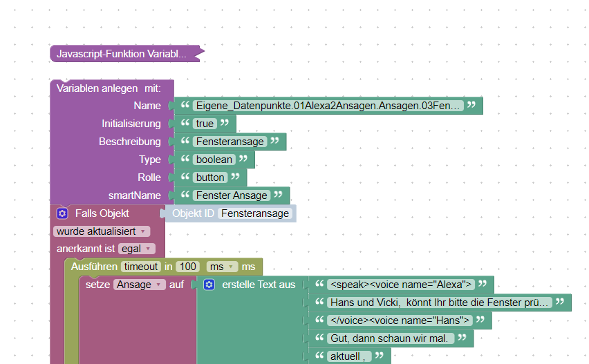589x364 pixels.
Task: Edit the text '<speak><voice name="Alexa">'
Action: (x=401, y=285)
